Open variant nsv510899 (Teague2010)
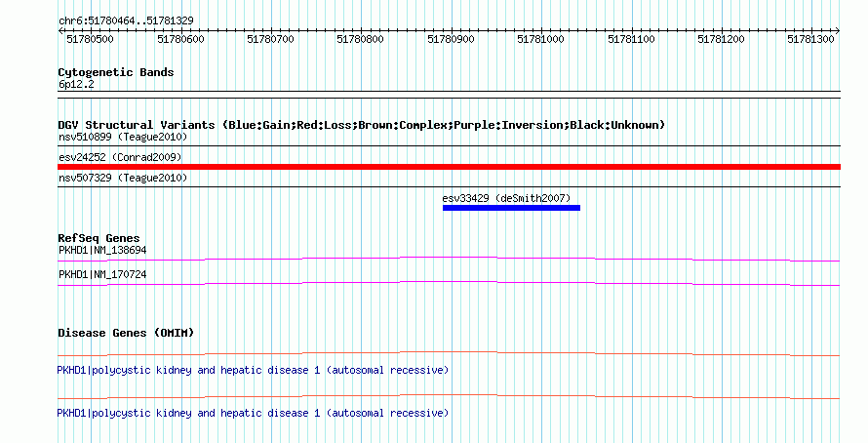The width and height of the screenshot is (868, 443). click(x=123, y=137)
